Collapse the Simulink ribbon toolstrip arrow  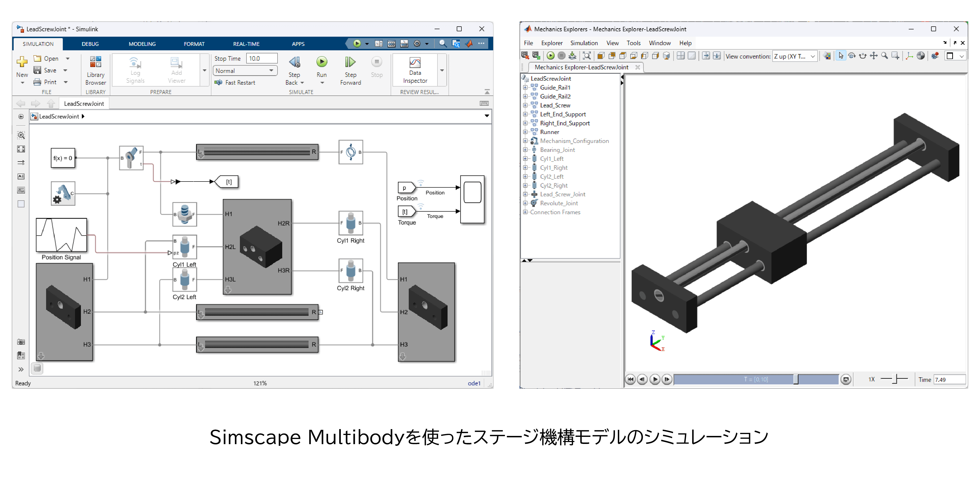[487, 92]
